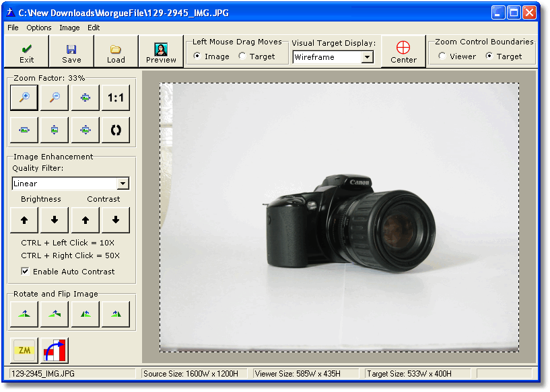The image size is (550, 392).
Task: Click the Exit checkmark button
Action: pos(27,52)
